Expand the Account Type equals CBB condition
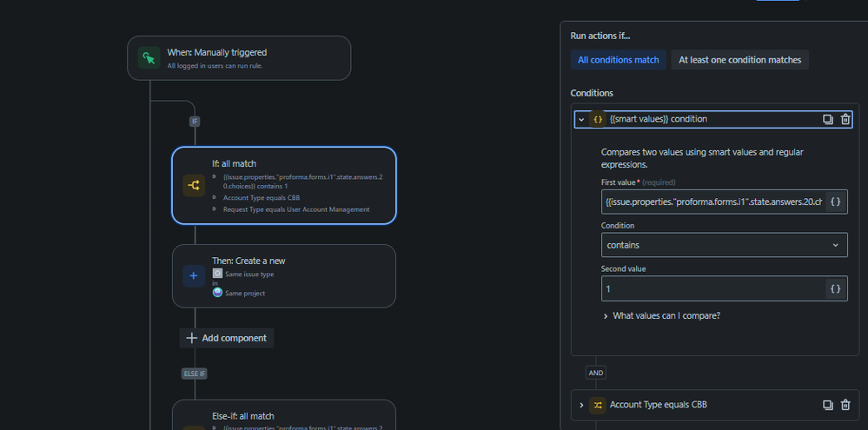This screenshot has height=430, width=868. pyautogui.click(x=581, y=405)
